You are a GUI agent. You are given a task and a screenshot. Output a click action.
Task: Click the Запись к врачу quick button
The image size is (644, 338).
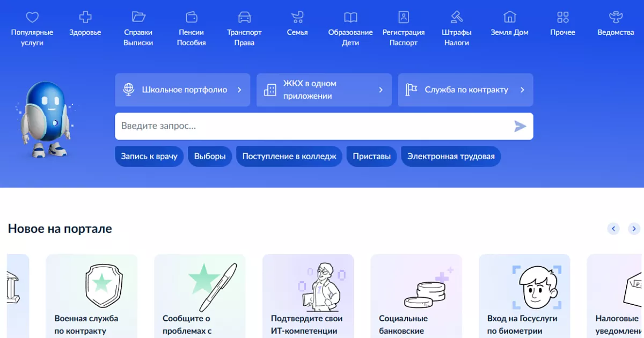149,157
